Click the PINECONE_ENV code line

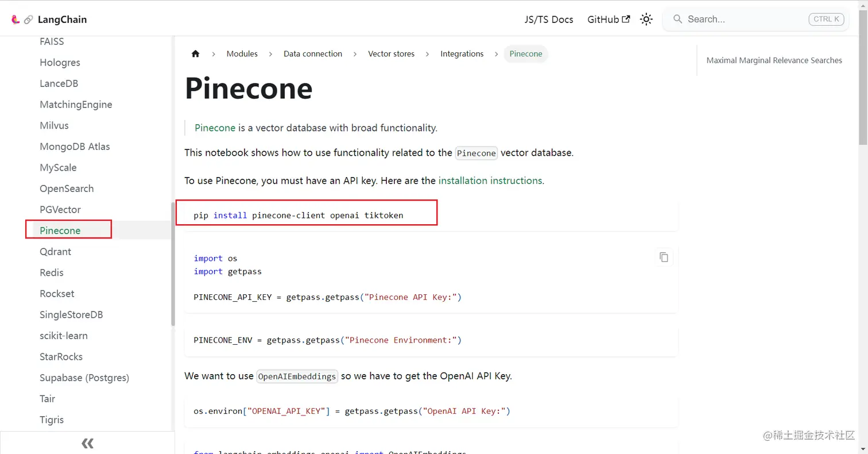328,340
